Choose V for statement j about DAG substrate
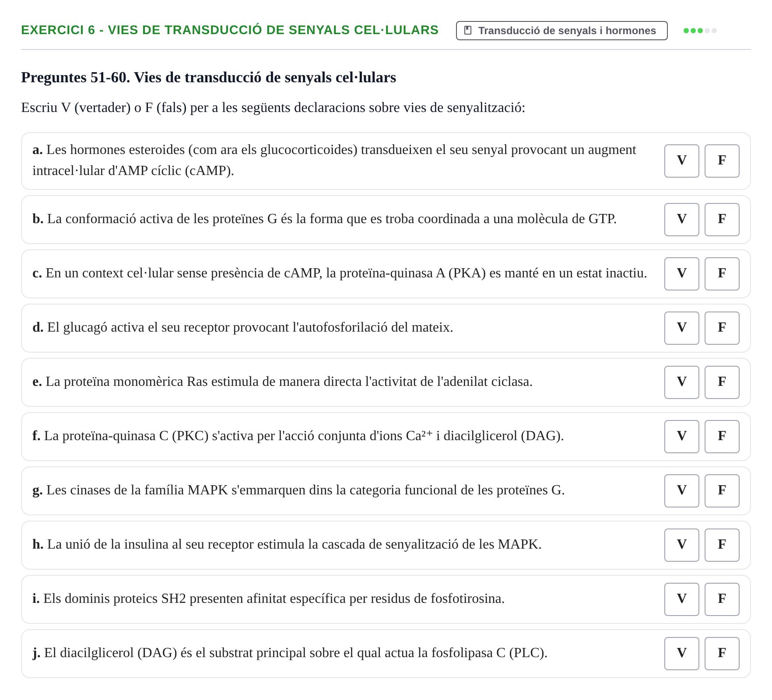Image resolution: width=772 pixels, height=700 pixels. (x=681, y=654)
